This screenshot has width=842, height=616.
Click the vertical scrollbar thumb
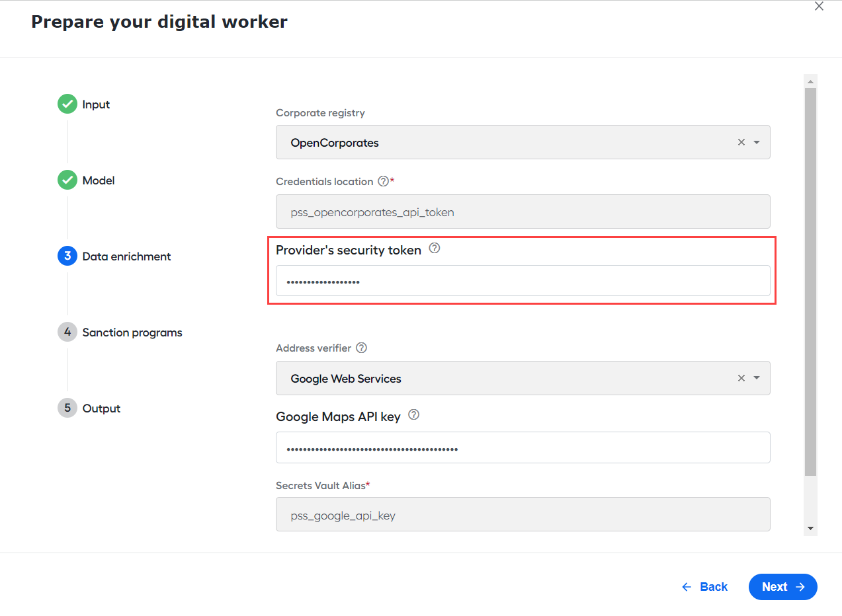pos(810,282)
